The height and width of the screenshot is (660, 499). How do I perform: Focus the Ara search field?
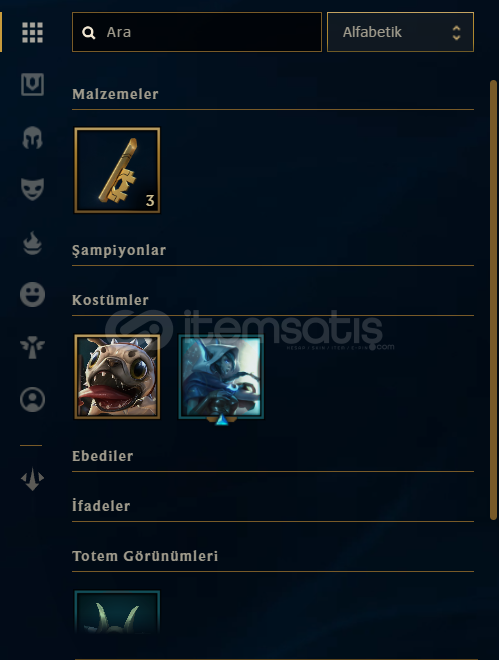pos(197,32)
